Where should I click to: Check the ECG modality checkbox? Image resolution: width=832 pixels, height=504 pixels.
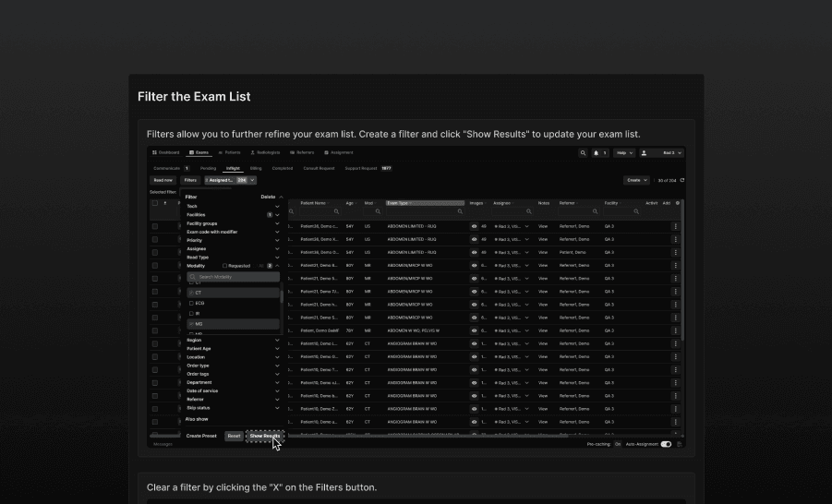click(x=191, y=304)
